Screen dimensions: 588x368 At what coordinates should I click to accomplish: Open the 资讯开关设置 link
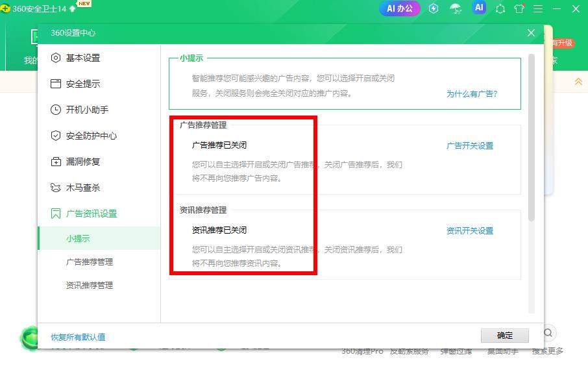click(469, 230)
